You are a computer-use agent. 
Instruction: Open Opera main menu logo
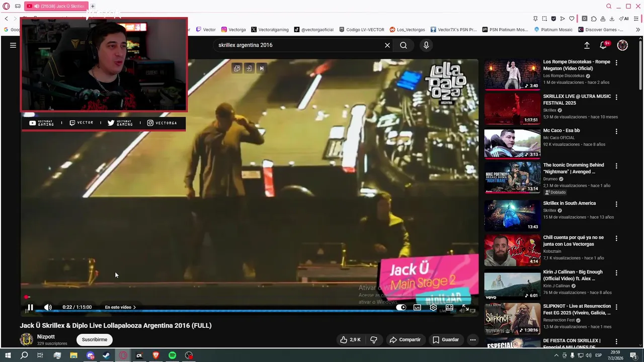pos(6,6)
